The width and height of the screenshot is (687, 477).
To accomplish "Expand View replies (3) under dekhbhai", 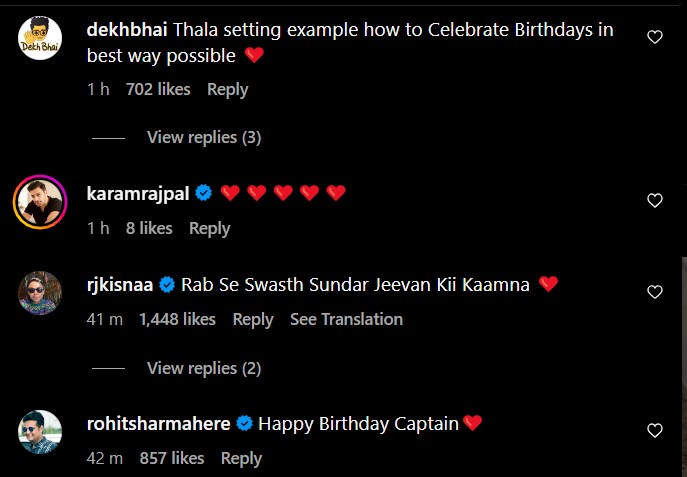I will coord(204,137).
